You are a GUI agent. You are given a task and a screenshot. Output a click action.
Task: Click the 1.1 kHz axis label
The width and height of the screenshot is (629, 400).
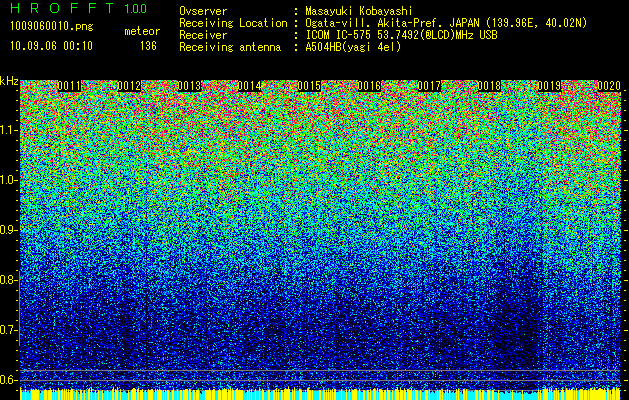tap(9, 130)
